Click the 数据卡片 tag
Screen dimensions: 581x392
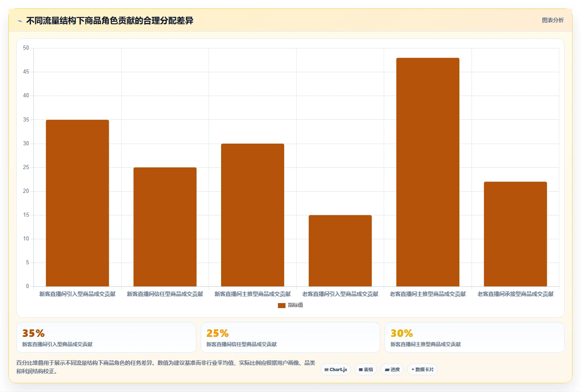(x=423, y=369)
